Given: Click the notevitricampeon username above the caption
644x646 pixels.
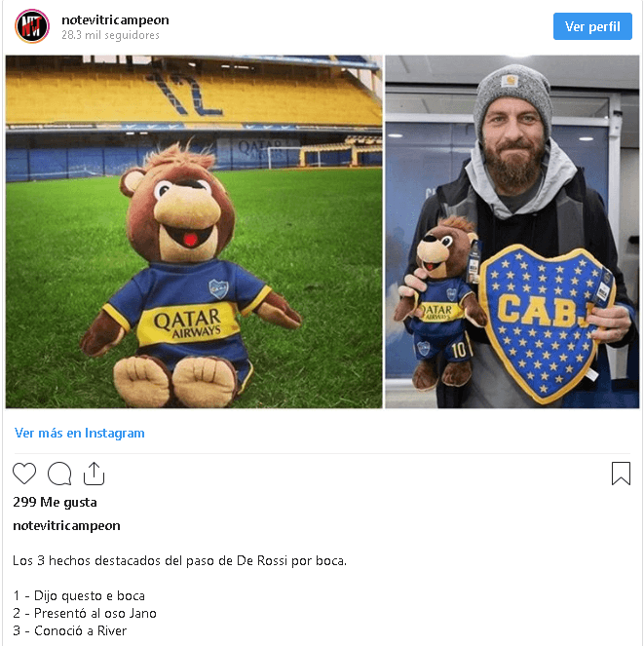Looking at the screenshot, I should click(66, 525).
